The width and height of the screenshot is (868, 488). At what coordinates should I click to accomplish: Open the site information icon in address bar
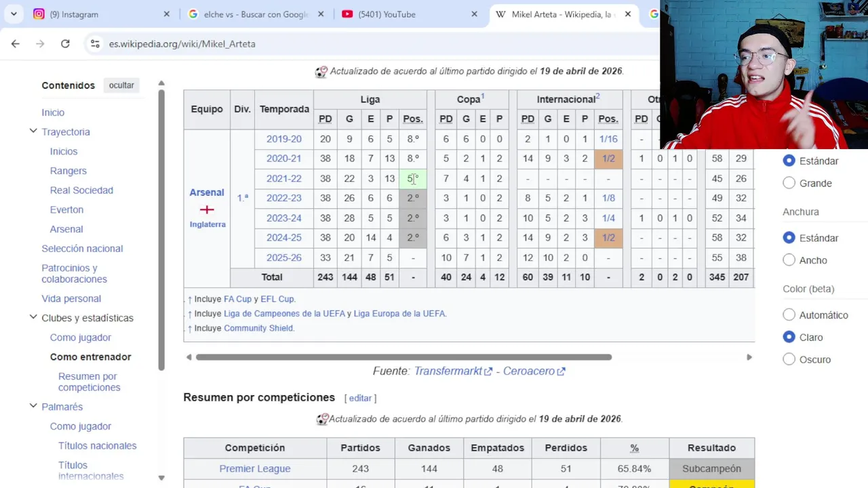click(x=95, y=43)
